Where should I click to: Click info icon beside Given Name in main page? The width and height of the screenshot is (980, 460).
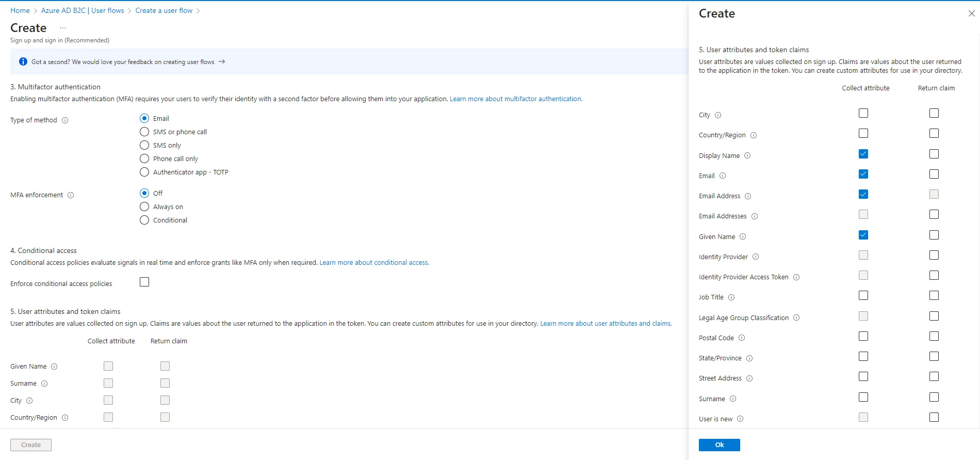tap(54, 367)
